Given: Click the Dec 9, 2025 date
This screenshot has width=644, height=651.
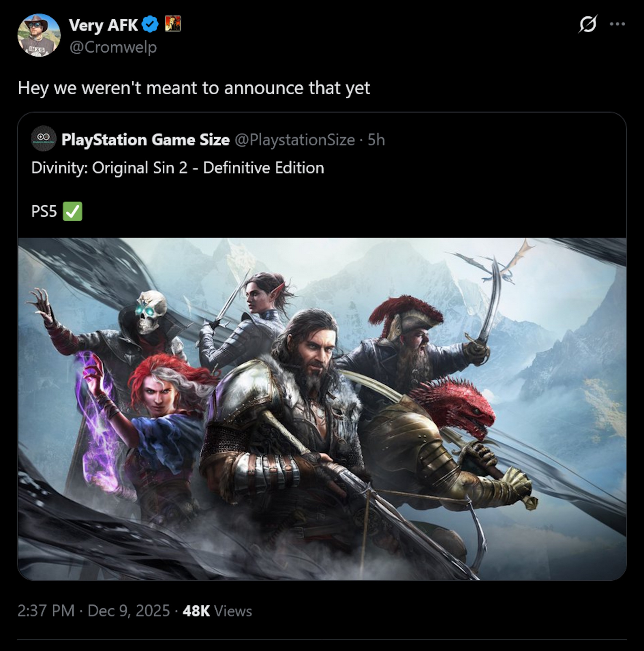Looking at the screenshot, I should pos(129,611).
